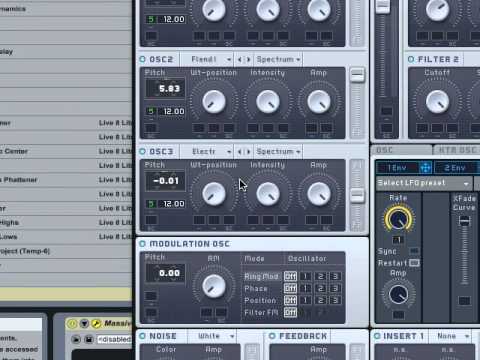Screen dimensions: 480x360
Task: Click the first modulation slot under OSC3 Amp
Action: click(x=311, y=220)
